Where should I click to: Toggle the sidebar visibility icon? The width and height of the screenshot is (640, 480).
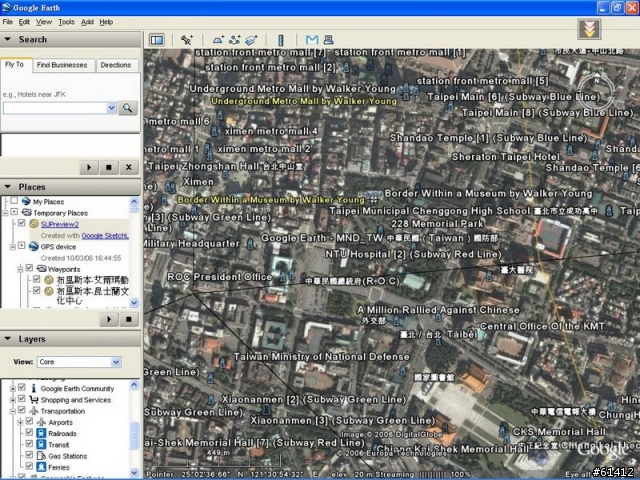pyautogui.click(x=157, y=40)
